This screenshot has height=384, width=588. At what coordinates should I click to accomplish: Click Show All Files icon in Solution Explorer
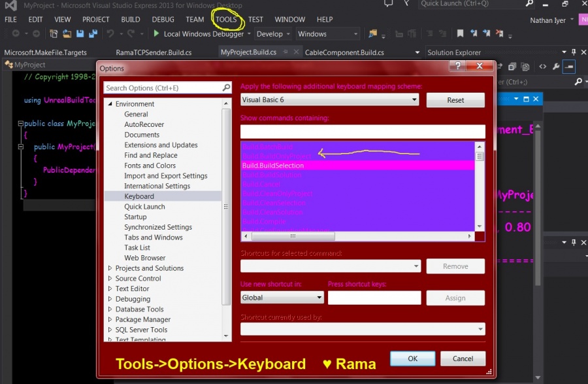pyautogui.click(x=525, y=67)
